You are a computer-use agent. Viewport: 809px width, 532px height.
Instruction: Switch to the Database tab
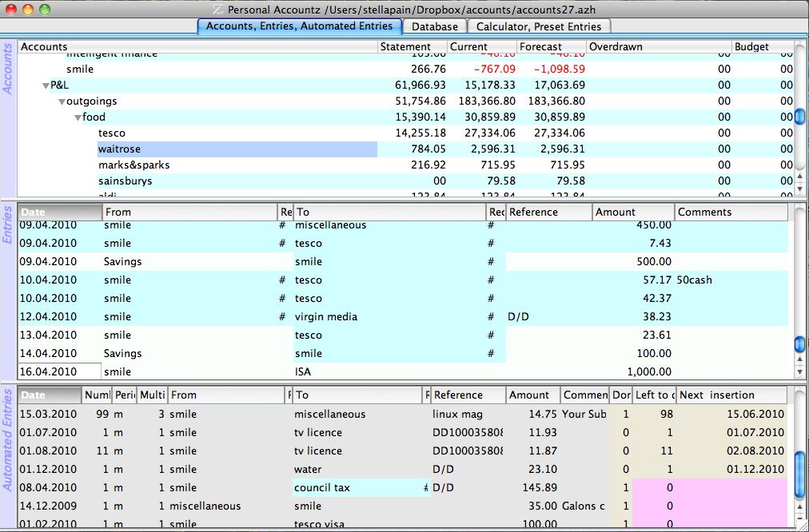[435, 26]
